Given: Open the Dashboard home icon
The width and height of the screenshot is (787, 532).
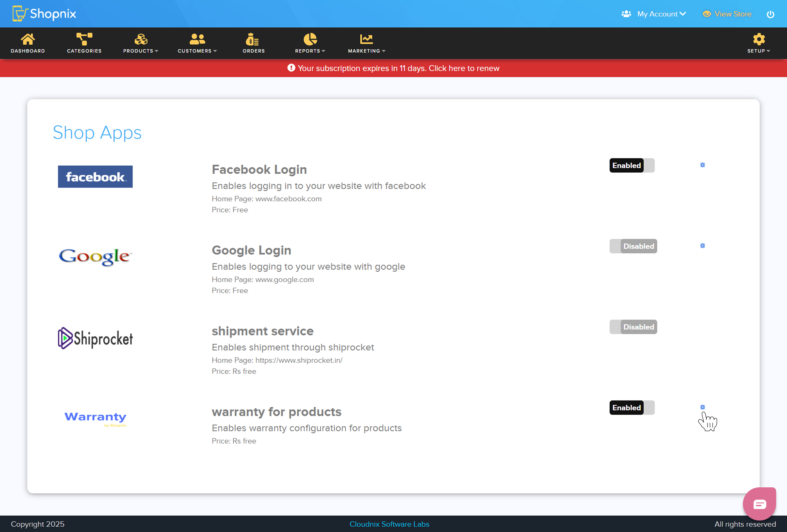Looking at the screenshot, I should pyautogui.click(x=28, y=39).
